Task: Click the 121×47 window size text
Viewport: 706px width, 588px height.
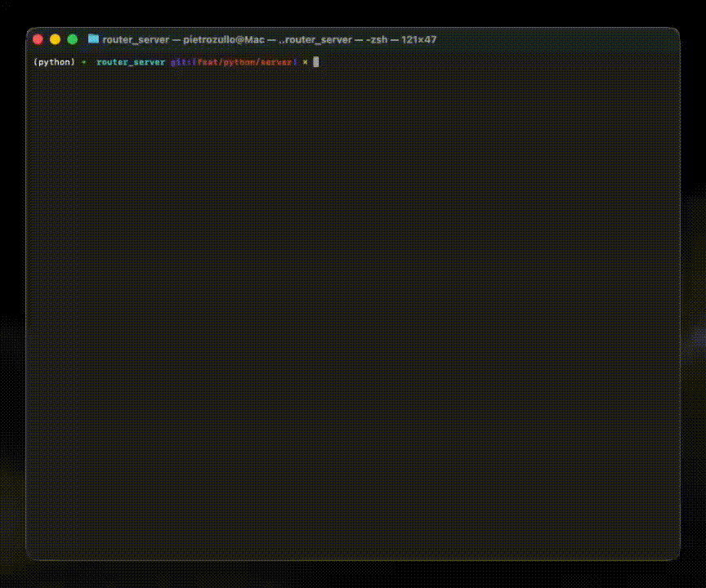Action: click(x=419, y=39)
